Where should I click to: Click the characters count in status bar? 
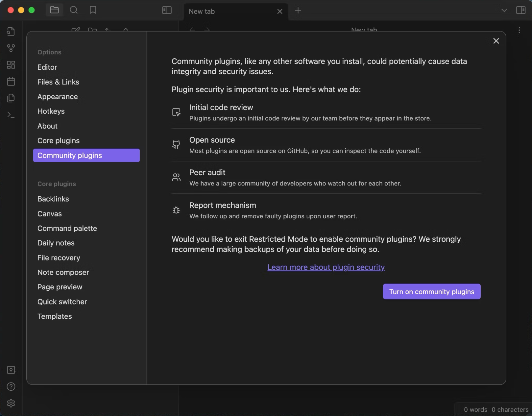tap(510, 410)
